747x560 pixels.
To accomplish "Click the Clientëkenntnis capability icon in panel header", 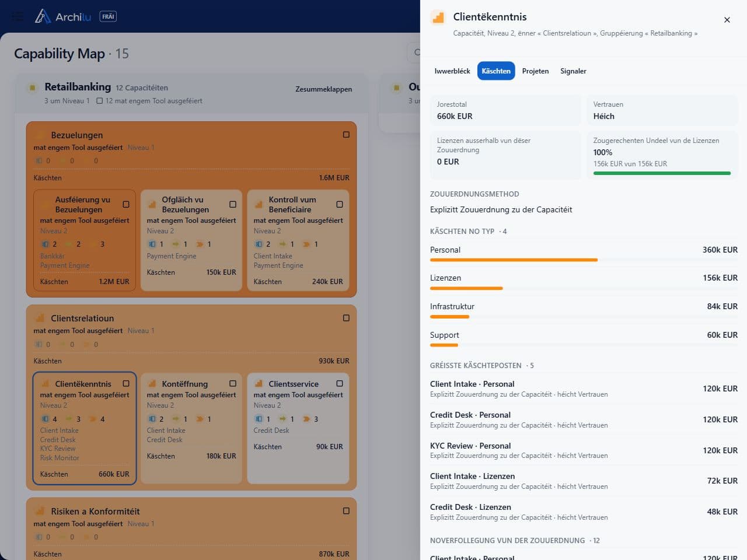I will coord(438,17).
